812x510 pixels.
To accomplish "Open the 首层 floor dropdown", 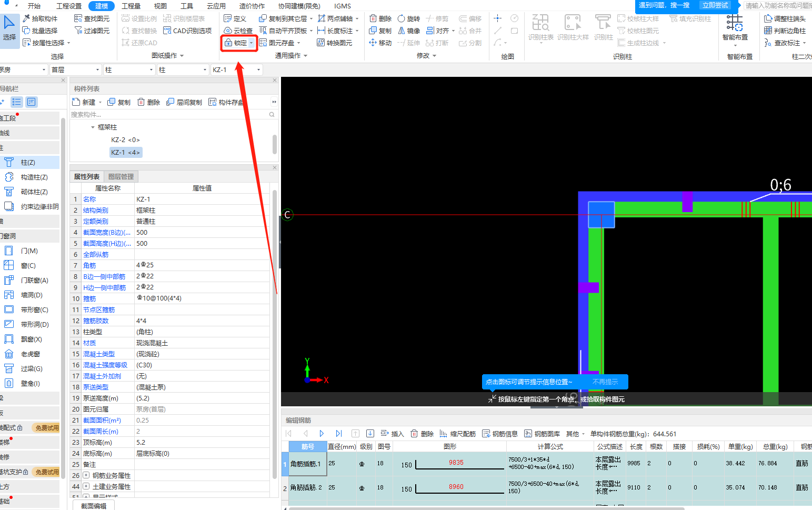I will click(75, 69).
